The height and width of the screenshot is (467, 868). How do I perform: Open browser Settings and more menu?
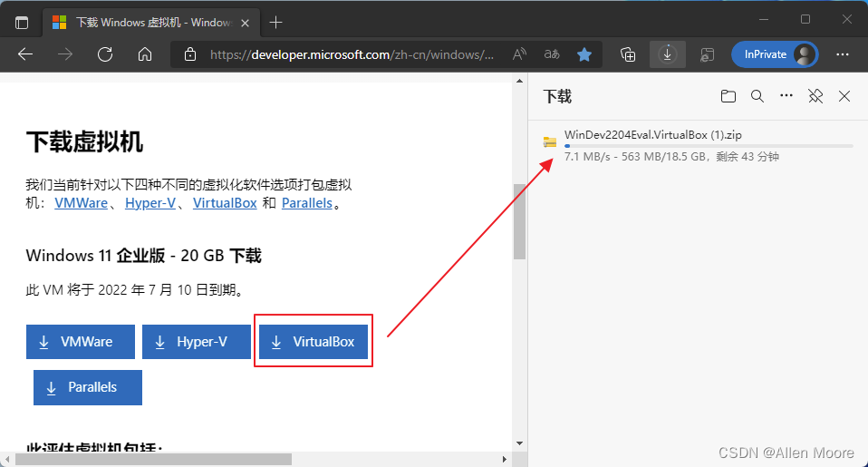[x=843, y=54]
